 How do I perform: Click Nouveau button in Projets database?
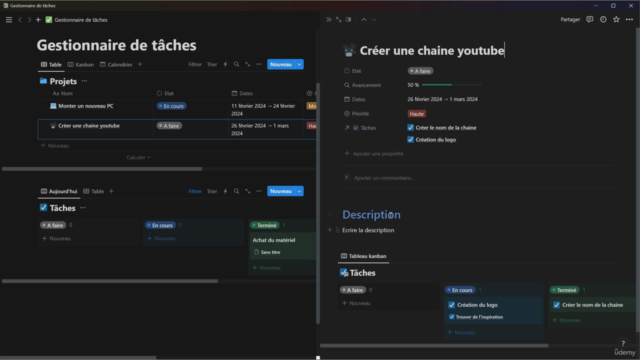(281, 64)
